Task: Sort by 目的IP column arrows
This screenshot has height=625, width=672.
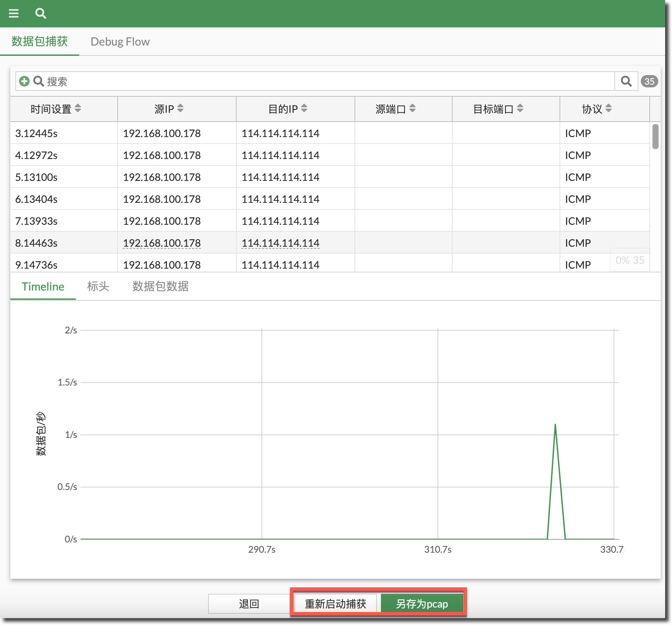Action: (304, 108)
